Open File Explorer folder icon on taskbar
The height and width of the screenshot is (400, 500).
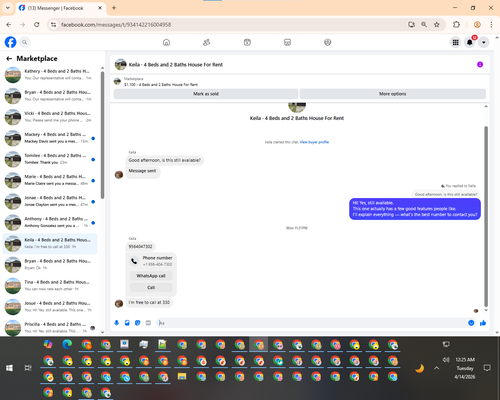(x=182, y=376)
